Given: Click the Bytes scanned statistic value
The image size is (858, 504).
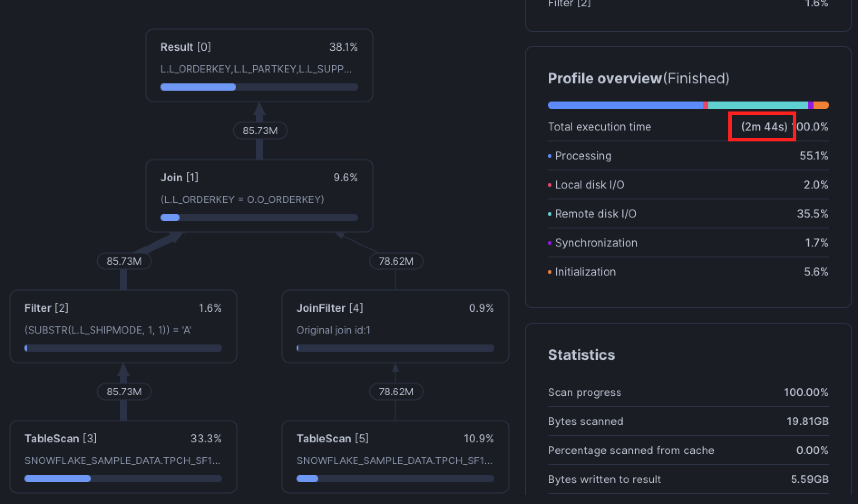Looking at the screenshot, I should pos(806,421).
